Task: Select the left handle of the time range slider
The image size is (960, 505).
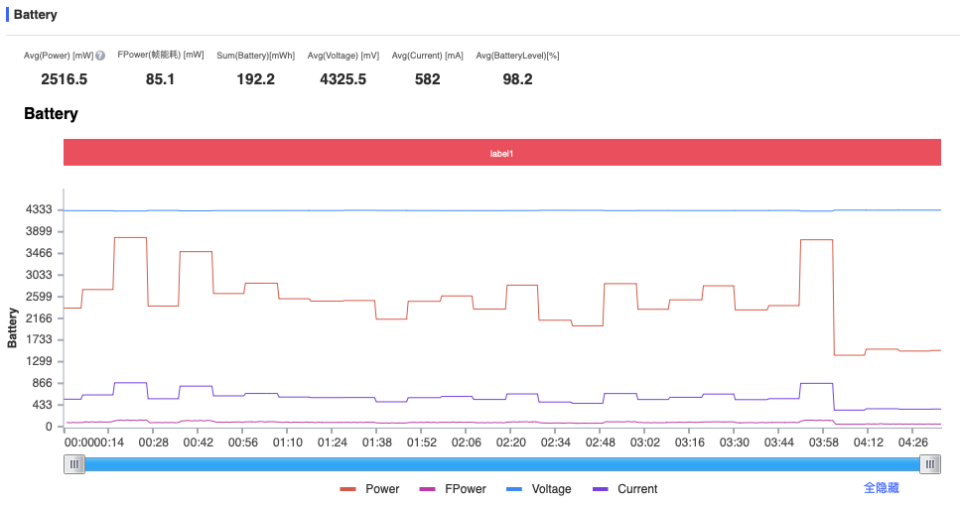Action: click(74, 465)
